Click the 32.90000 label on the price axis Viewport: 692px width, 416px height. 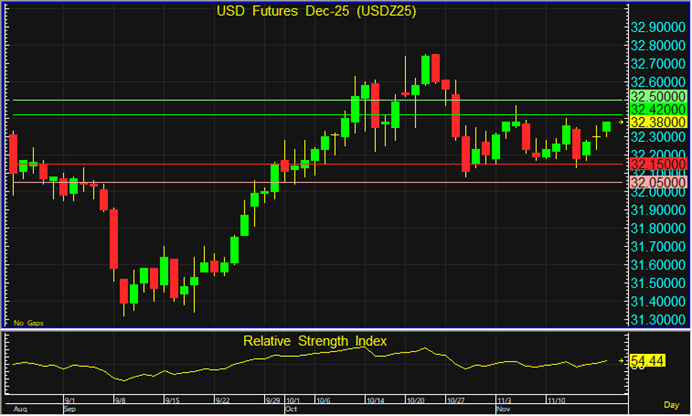(x=656, y=27)
